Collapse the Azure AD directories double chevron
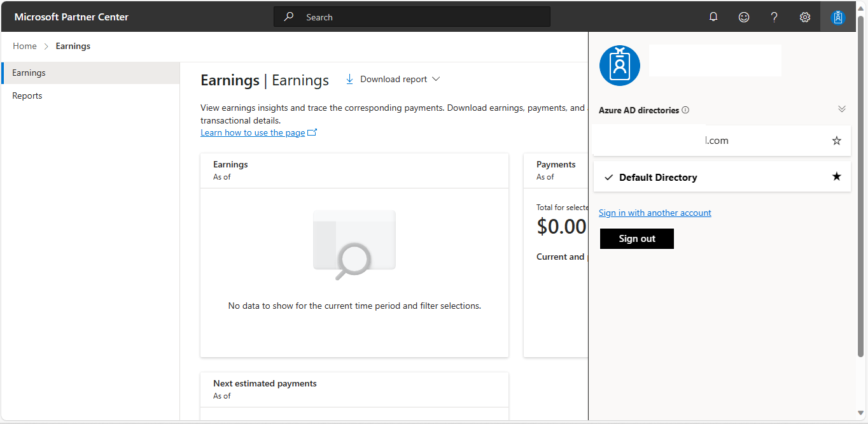The image size is (868, 424). 842,110
